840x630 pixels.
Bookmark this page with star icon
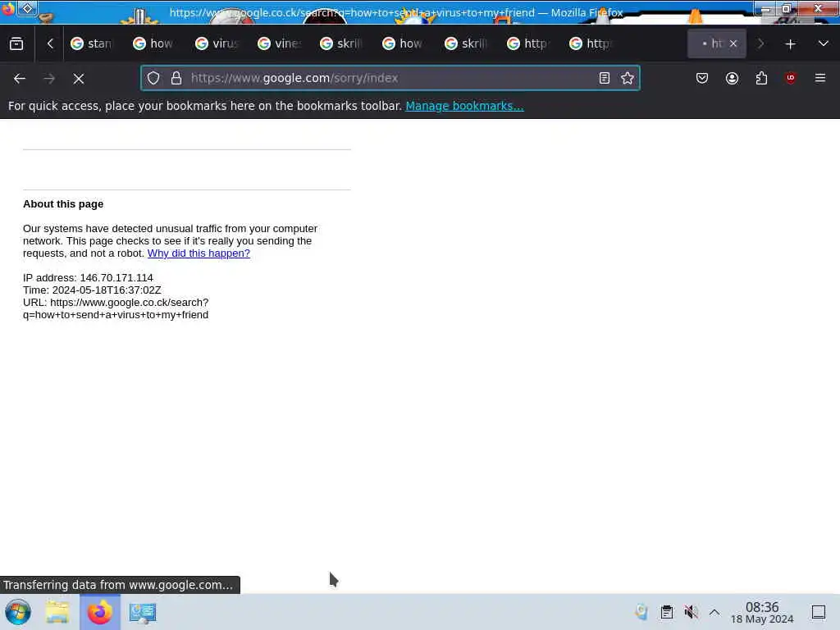(x=628, y=78)
